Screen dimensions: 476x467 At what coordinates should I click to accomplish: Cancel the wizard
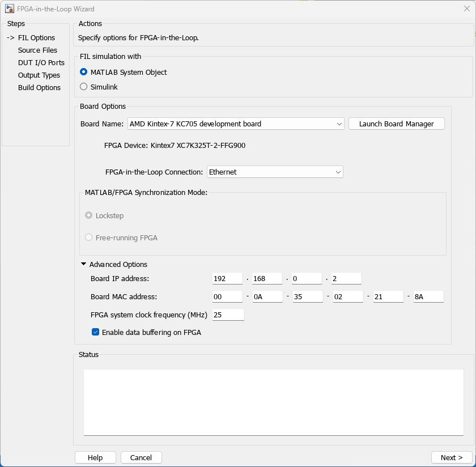141,457
